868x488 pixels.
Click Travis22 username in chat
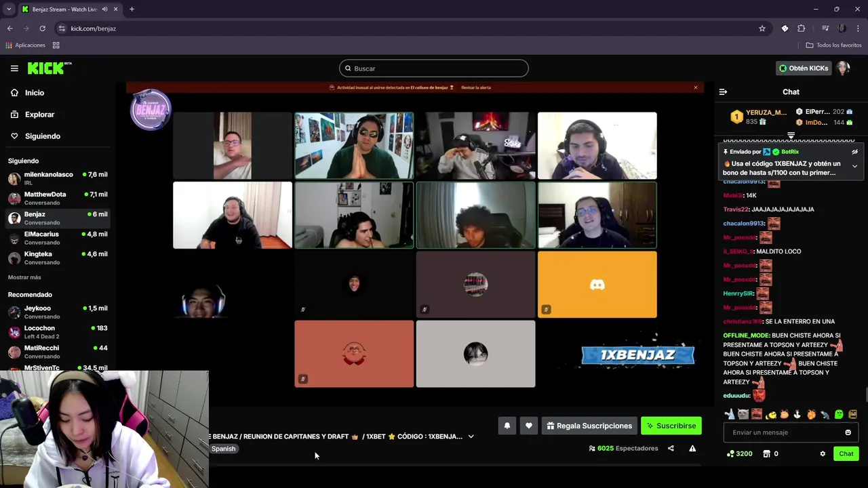click(737, 209)
